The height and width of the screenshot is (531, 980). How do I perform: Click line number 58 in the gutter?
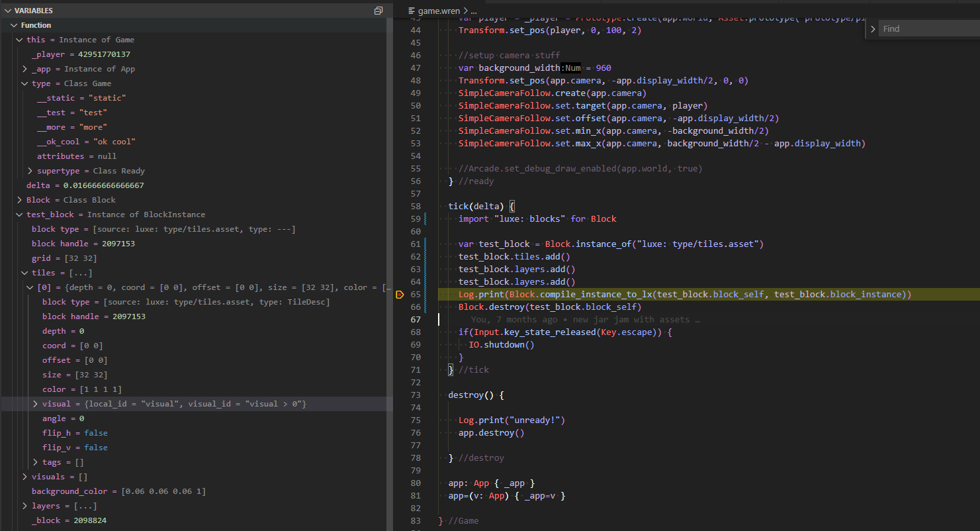pos(415,207)
